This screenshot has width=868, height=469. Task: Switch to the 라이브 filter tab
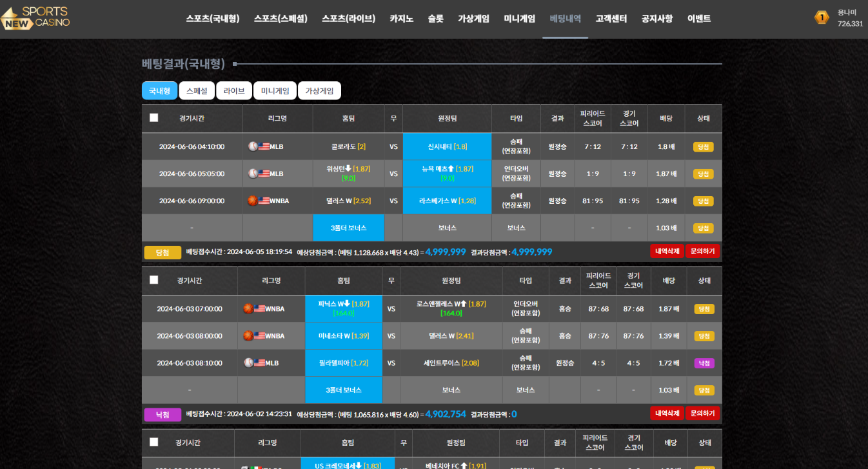coord(234,91)
